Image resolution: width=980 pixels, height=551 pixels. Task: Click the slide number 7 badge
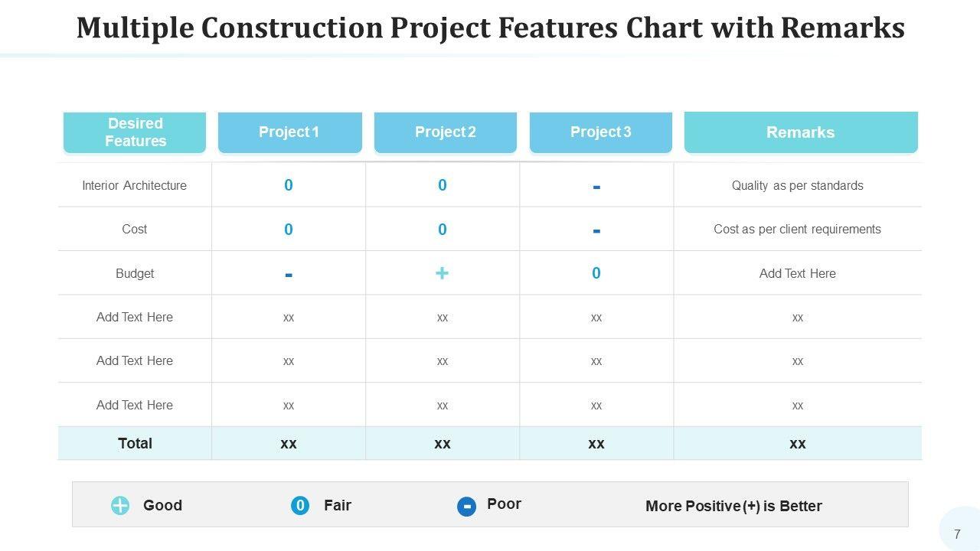click(957, 534)
